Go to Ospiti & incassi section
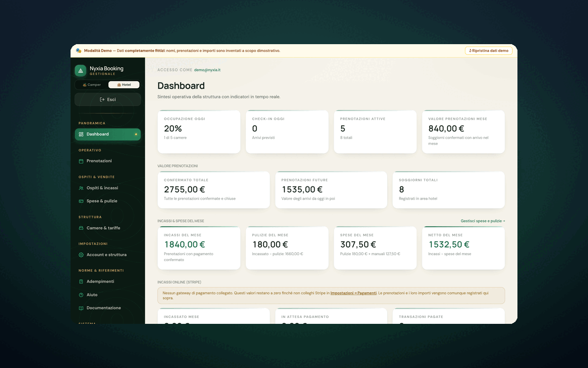This screenshot has width=588, height=368. pyautogui.click(x=108, y=188)
